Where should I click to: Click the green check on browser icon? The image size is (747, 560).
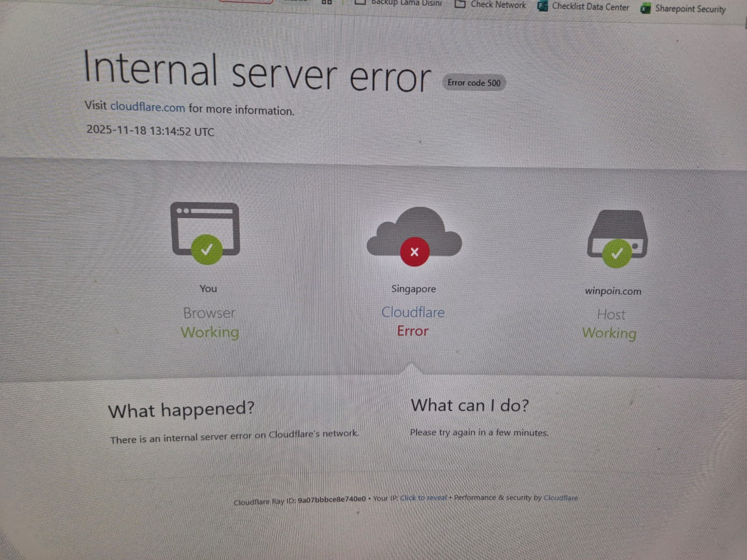click(x=206, y=249)
